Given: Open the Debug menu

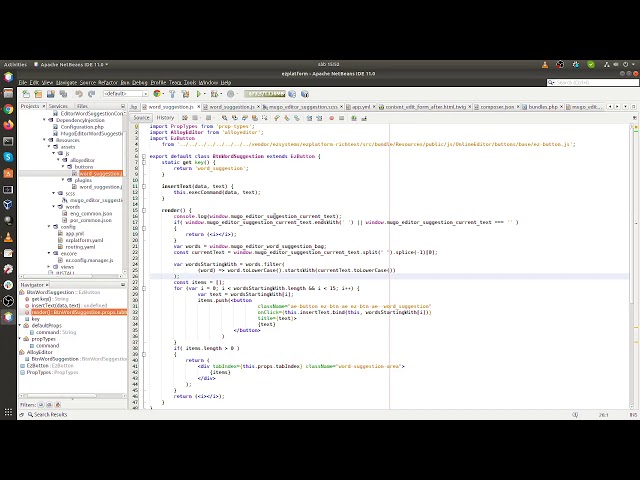Looking at the screenshot, I should [x=140, y=82].
